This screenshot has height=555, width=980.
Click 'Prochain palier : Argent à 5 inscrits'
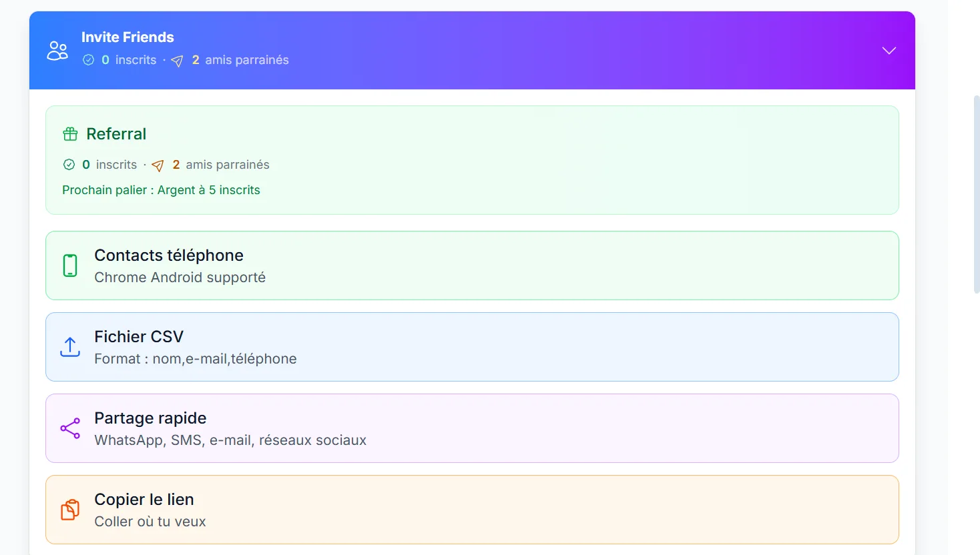pos(161,190)
